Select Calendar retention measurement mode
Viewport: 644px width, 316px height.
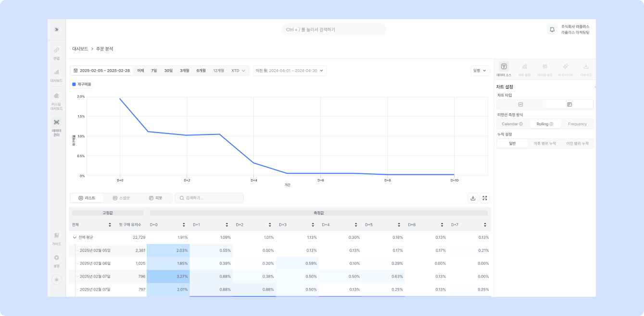[x=512, y=124]
